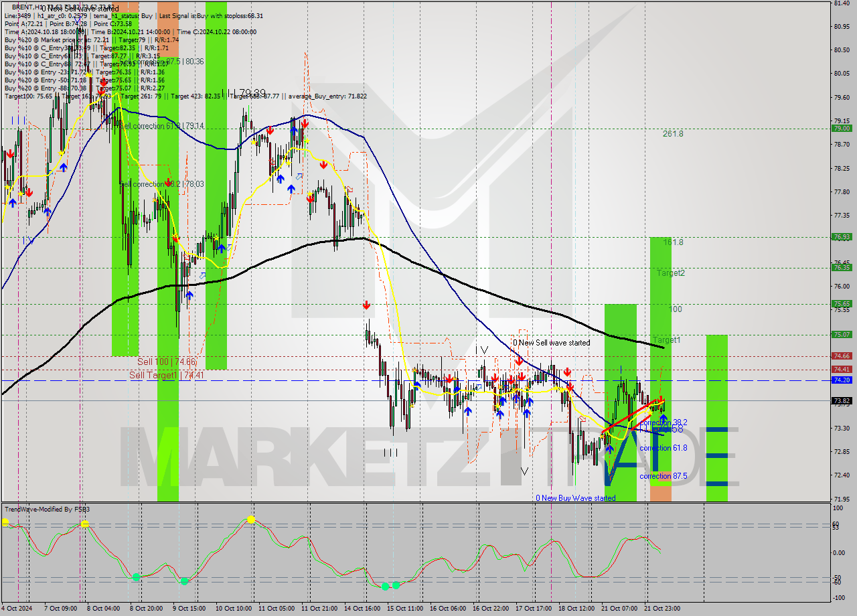Click the '0 New Buy Wave started' label
The height and width of the screenshot is (616, 857).
[576, 498]
